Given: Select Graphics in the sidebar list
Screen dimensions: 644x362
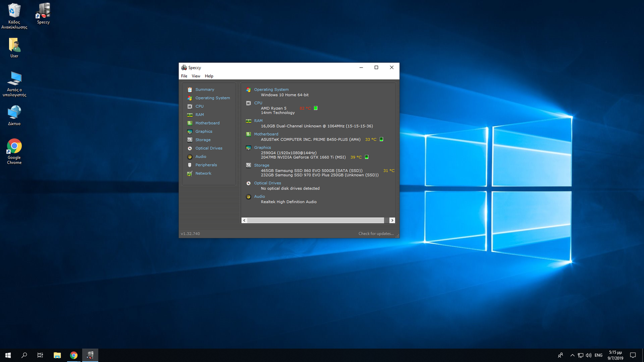Looking at the screenshot, I should 204,132.
